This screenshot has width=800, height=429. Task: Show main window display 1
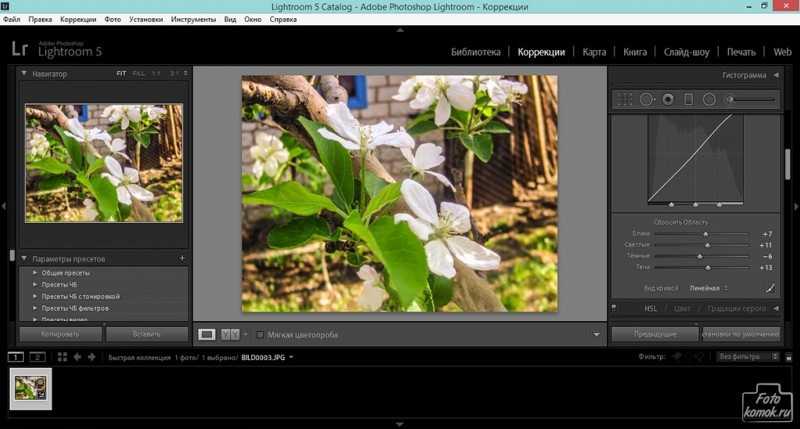coord(16,357)
